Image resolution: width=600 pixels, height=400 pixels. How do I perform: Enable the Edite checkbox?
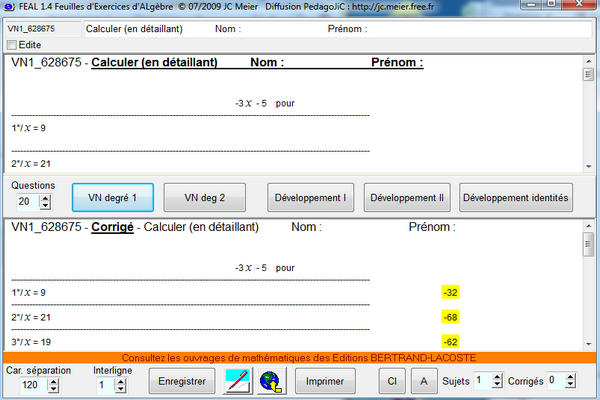point(12,45)
